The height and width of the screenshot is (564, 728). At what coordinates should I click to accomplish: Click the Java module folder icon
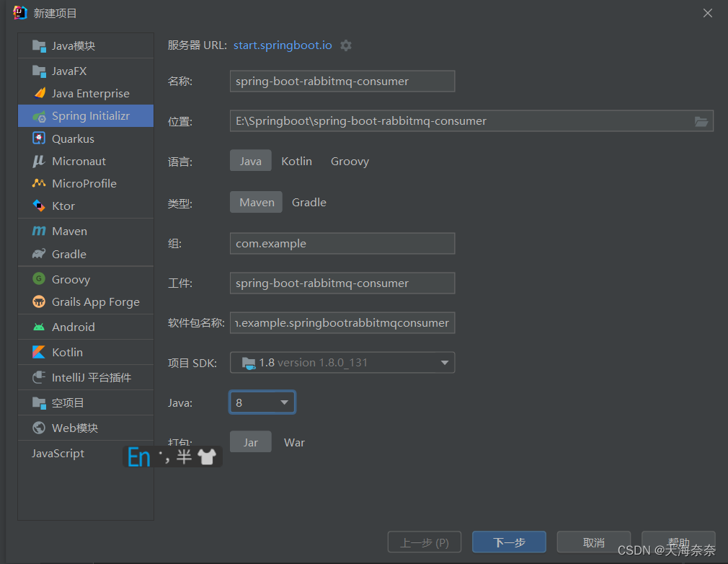tap(39, 46)
